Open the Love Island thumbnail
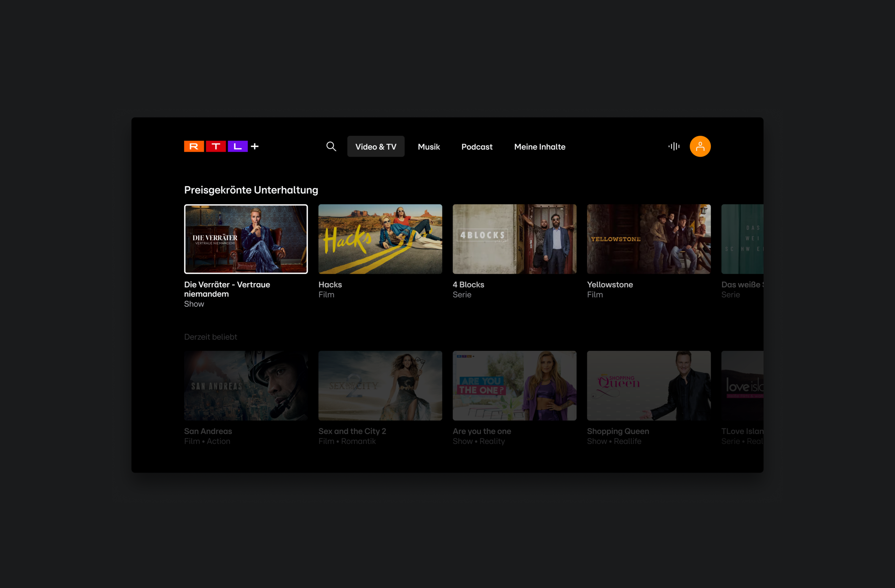 742,385
